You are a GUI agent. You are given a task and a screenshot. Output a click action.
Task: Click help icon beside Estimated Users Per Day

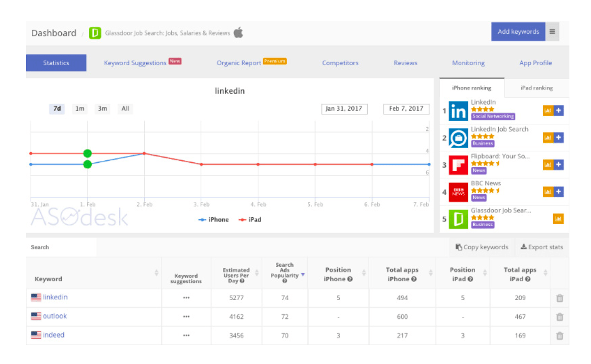(x=242, y=281)
